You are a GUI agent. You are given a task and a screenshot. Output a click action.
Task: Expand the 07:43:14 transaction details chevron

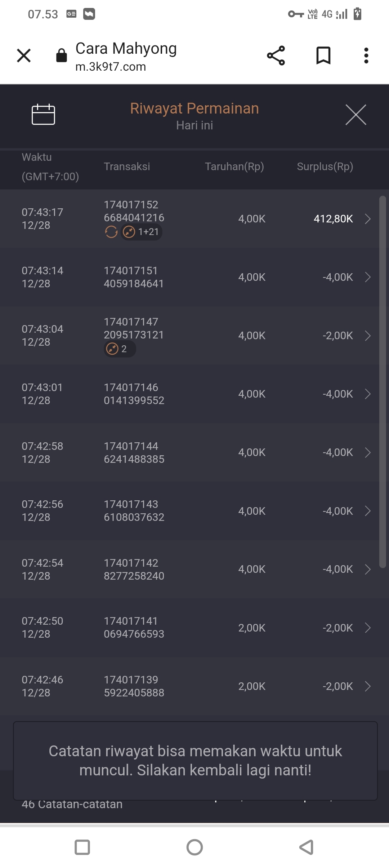368,277
